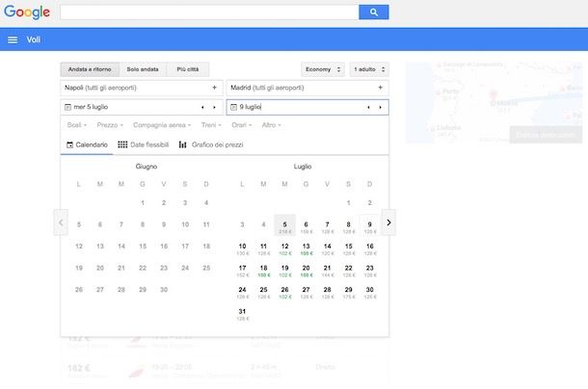This screenshot has height=389, width=588.
Task: Show next month with right chevron
Action: pyautogui.click(x=388, y=222)
